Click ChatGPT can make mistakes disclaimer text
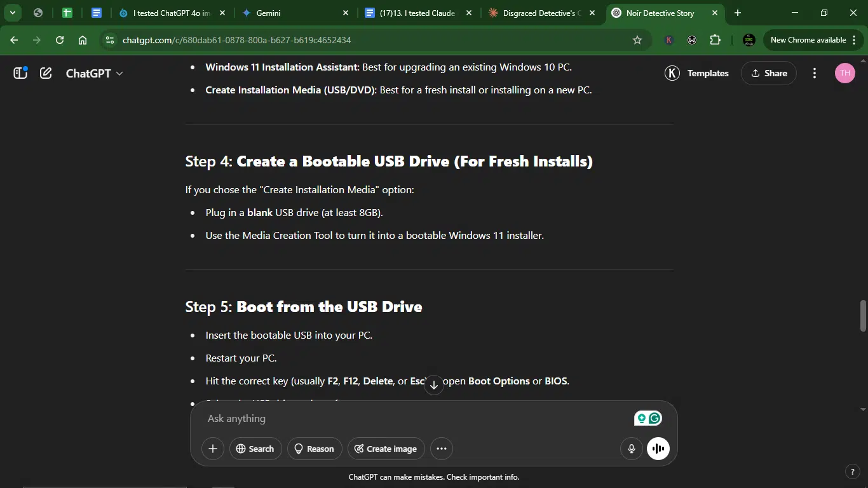Viewport: 868px width, 488px height. click(x=434, y=477)
